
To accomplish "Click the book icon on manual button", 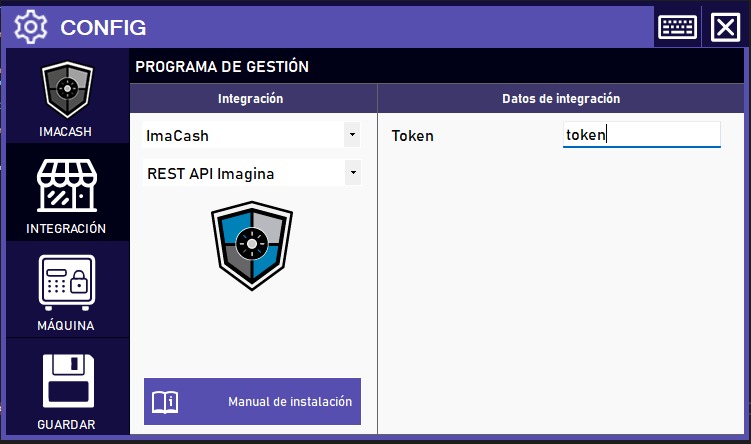I will click(165, 402).
